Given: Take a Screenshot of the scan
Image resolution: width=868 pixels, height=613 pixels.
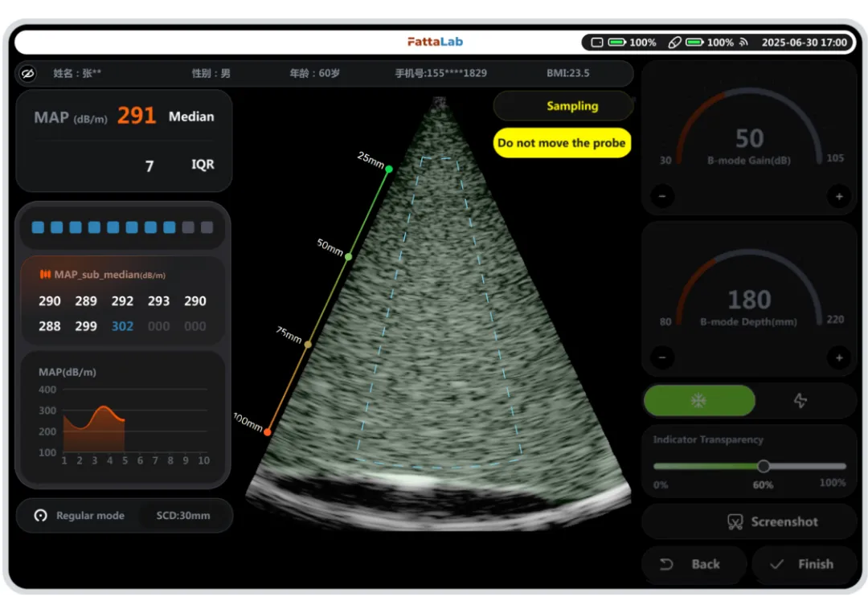Looking at the screenshot, I should tap(750, 521).
